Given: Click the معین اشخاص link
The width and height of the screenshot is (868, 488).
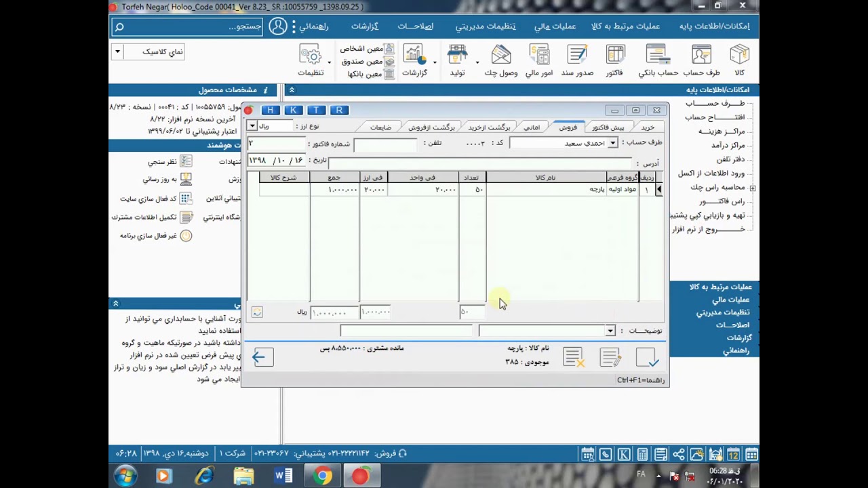Looking at the screenshot, I should tap(368, 49).
